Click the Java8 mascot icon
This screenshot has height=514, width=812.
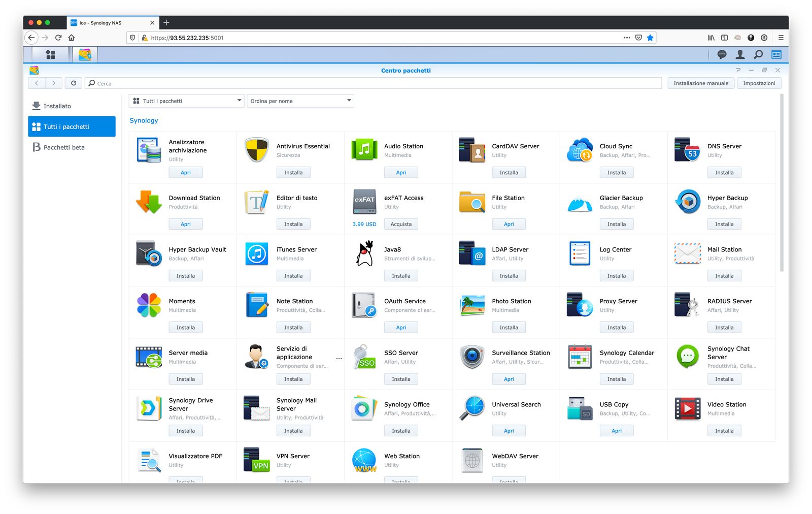[364, 253]
